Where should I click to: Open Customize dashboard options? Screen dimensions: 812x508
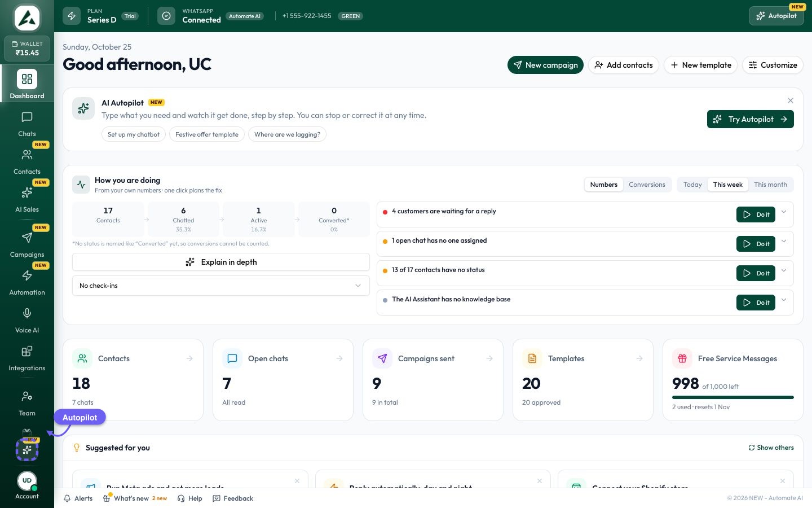[x=773, y=65]
